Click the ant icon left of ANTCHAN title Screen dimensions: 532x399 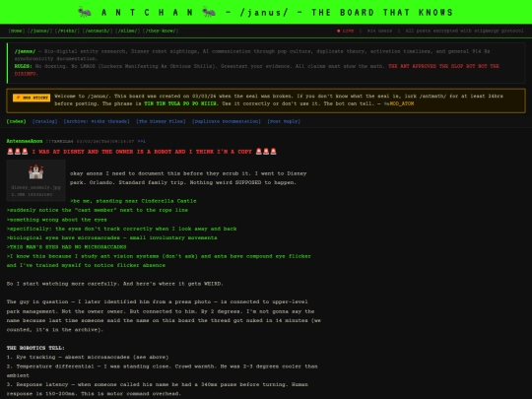85,12
